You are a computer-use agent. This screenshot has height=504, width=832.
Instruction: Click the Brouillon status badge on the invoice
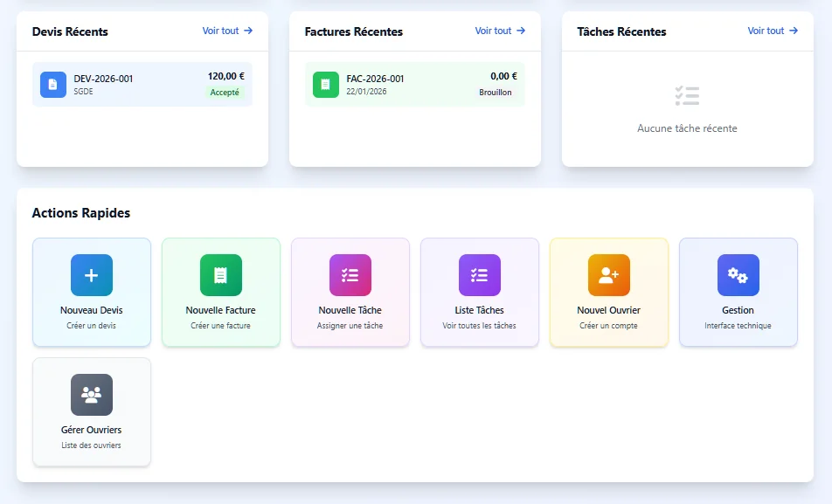[495, 93]
